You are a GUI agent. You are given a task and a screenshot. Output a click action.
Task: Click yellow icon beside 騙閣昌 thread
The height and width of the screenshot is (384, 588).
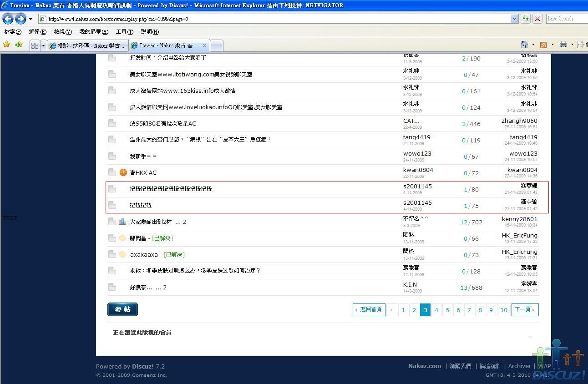point(122,238)
